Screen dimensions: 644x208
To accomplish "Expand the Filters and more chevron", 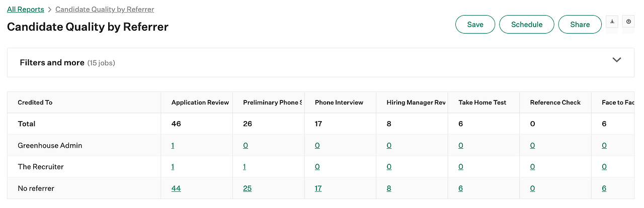I will (x=617, y=60).
